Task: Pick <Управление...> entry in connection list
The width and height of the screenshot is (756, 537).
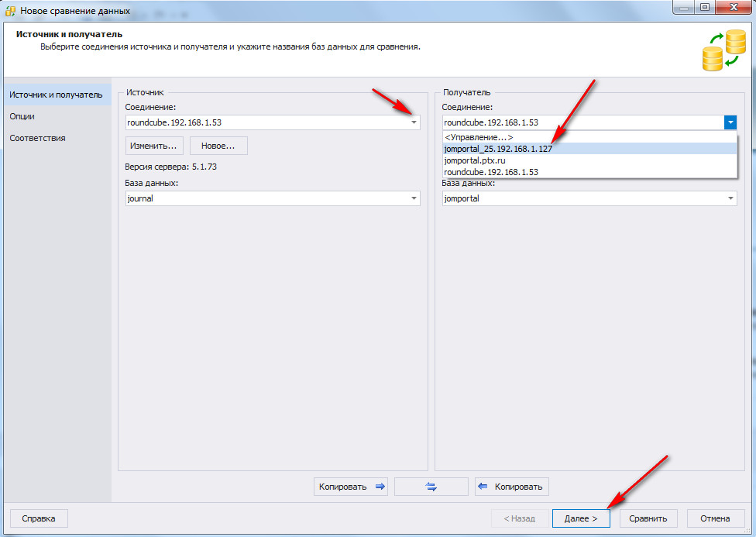Action: [x=478, y=137]
